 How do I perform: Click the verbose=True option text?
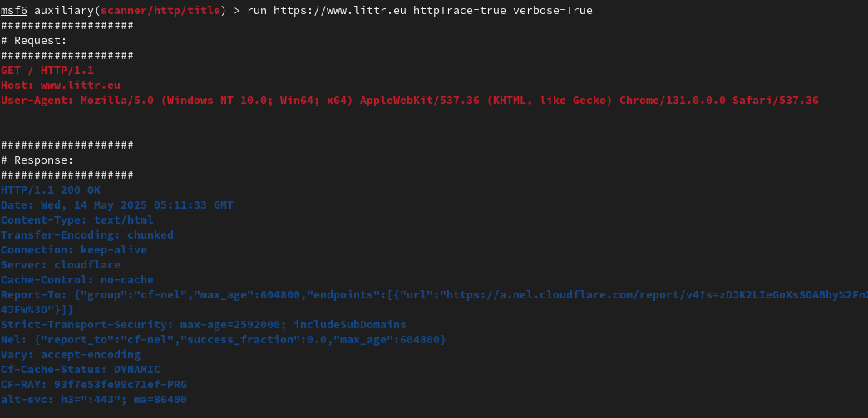552,11
